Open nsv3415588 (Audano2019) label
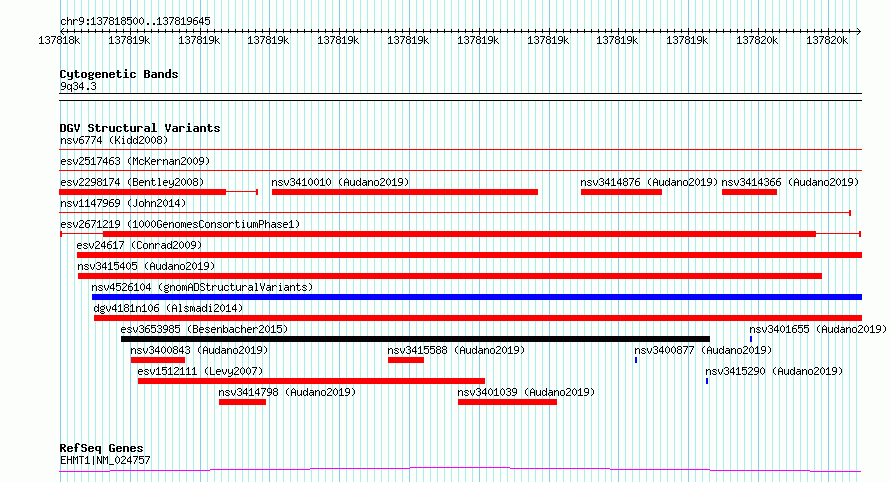Image resolution: width=890 pixels, height=482 pixels. [456, 350]
